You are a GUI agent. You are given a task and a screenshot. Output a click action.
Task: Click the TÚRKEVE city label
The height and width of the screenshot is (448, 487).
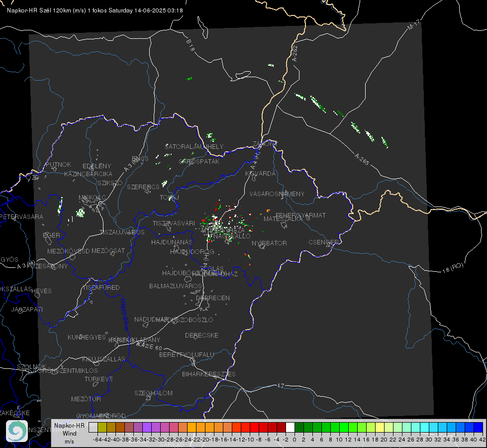pos(99,379)
